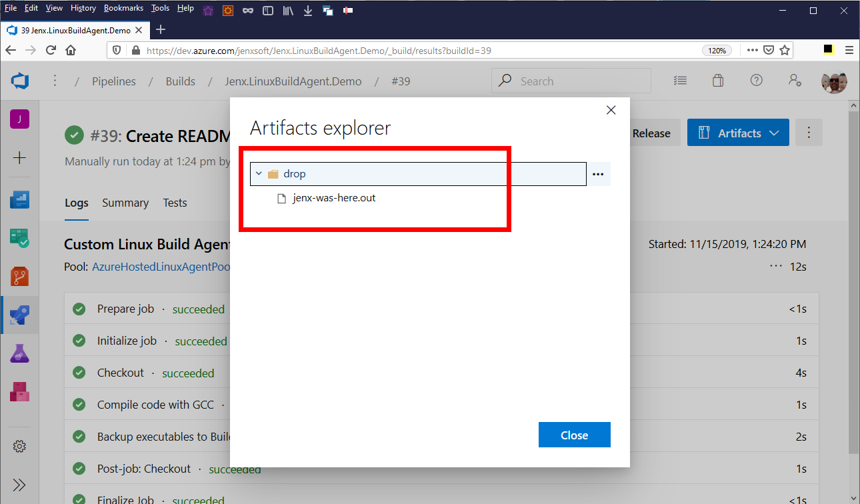Select the jenx-was-here.out file
Image resolution: width=860 pixels, height=504 pixels.
point(333,198)
